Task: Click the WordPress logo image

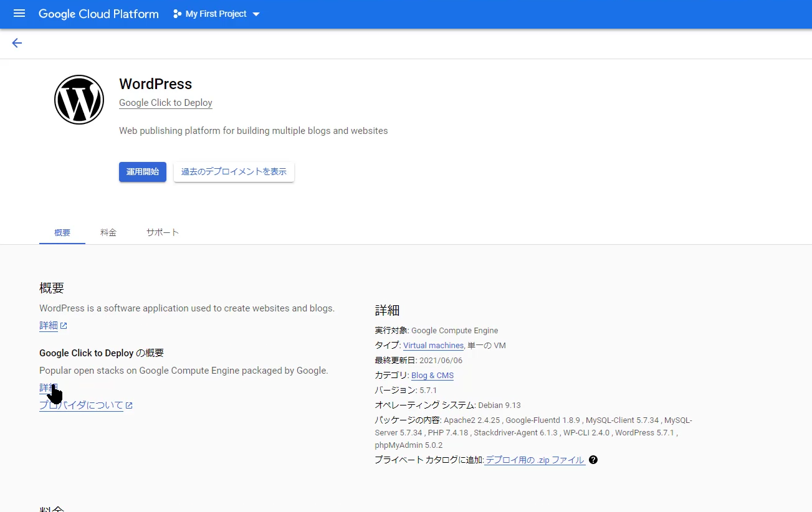Action: click(x=79, y=100)
